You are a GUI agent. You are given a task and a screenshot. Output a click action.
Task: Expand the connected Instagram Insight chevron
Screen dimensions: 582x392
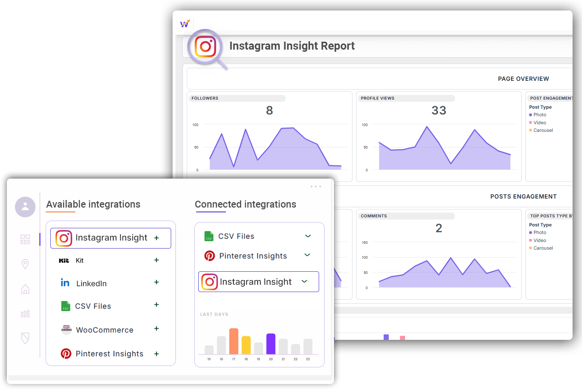304,282
